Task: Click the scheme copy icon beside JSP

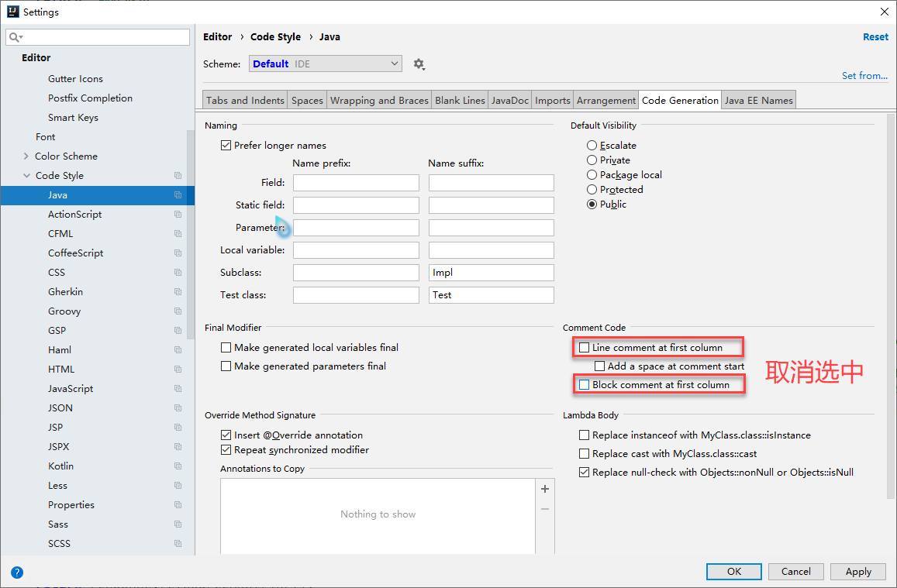Action: coord(178,428)
